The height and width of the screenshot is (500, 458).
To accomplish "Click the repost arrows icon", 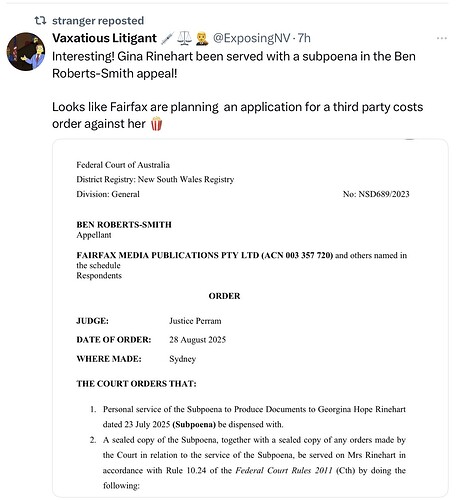I will [40, 21].
